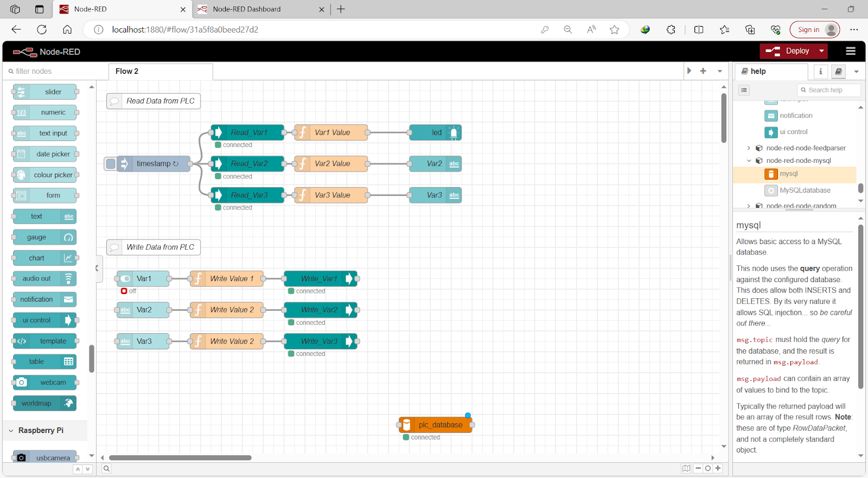Collapse the Raspberry Pi palette category
The image size is (868, 478).
45,431
